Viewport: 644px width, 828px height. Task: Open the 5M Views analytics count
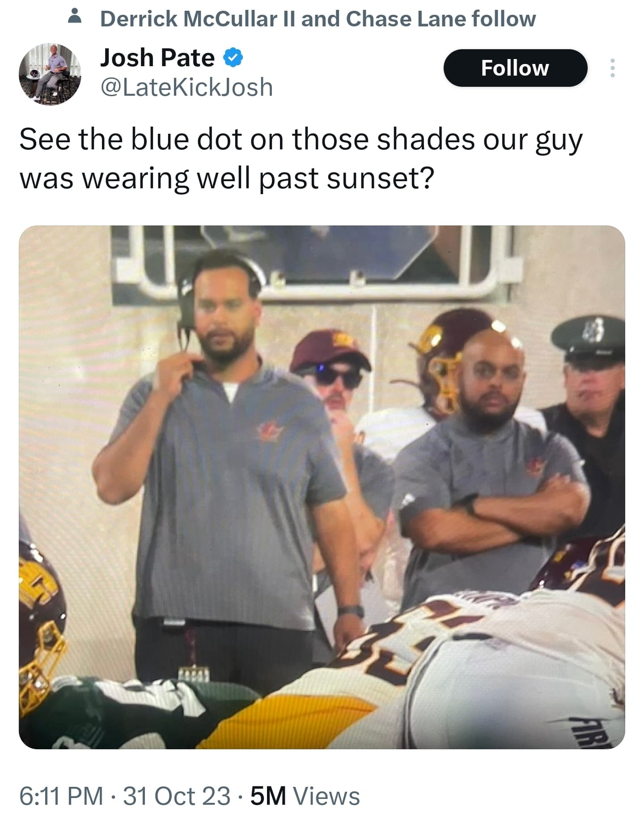(x=305, y=796)
